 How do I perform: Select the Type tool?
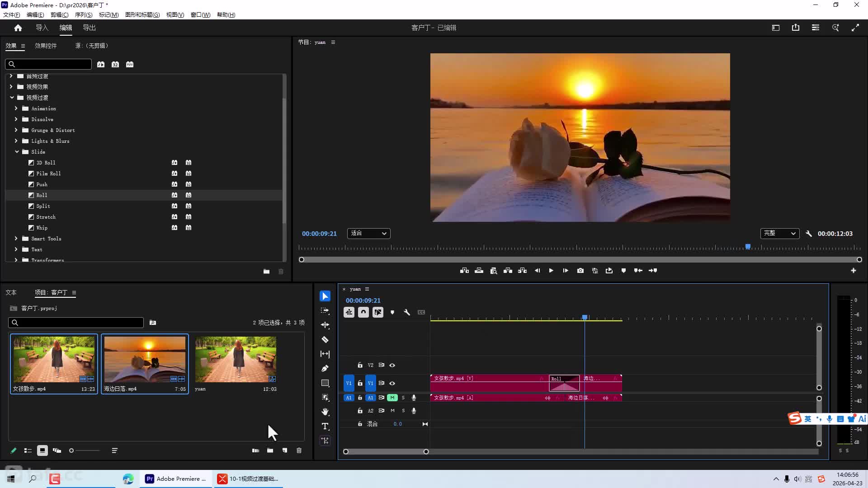click(x=325, y=427)
